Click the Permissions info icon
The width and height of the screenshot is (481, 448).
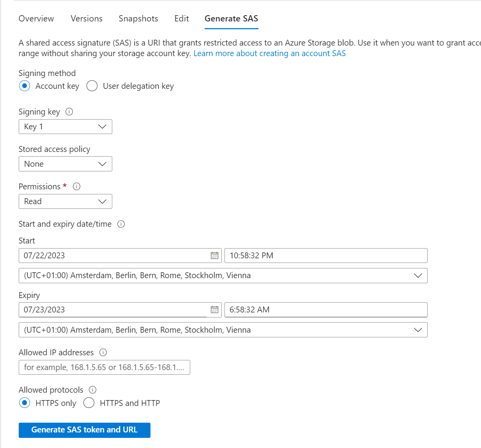(x=77, y=187)
